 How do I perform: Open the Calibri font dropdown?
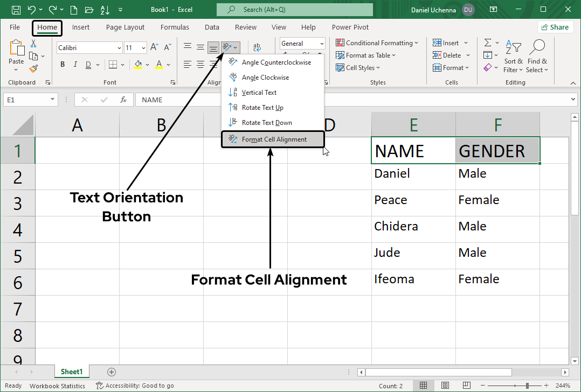(120, 47)
